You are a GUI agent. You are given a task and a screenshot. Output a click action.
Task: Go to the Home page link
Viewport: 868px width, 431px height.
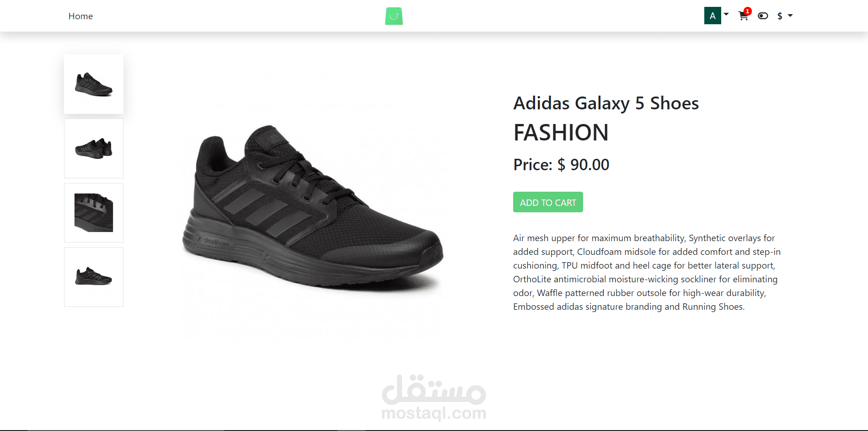click(80, 16)
